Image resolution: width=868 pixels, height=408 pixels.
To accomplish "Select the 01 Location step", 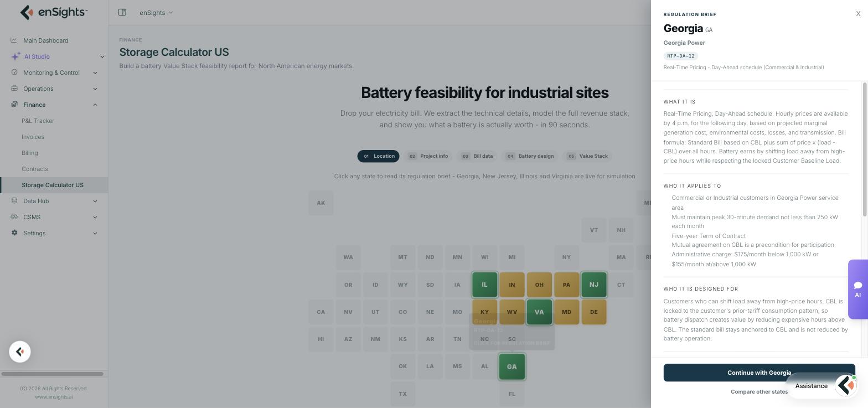I will pos(378,156).
